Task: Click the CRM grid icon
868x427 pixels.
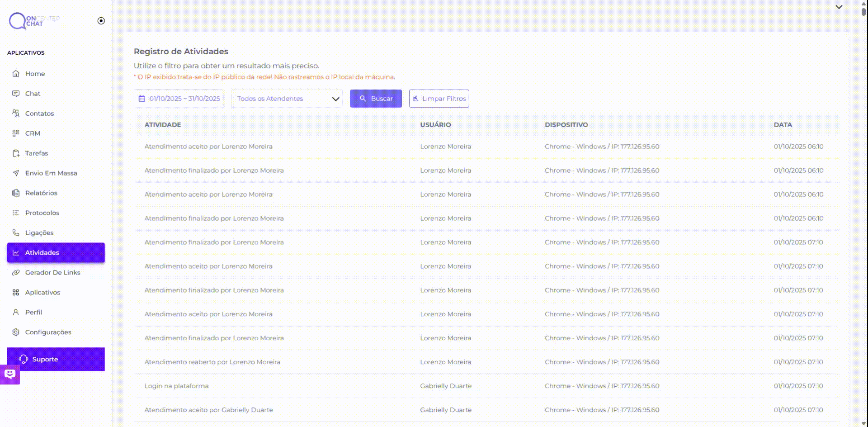Action: pos(16,133)
